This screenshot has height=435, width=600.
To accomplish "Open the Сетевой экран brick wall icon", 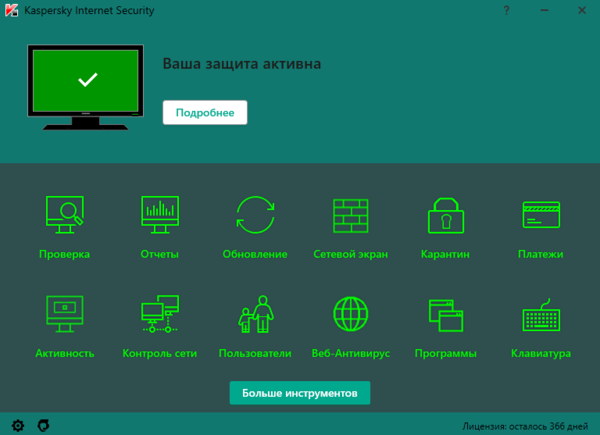I will tap(351, 216).
